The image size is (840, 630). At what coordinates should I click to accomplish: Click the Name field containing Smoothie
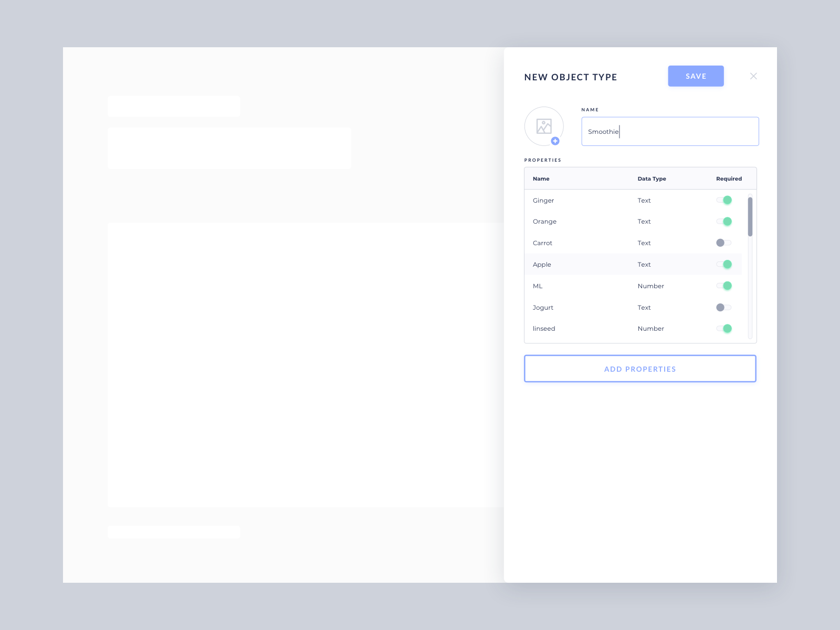(670, 131)
